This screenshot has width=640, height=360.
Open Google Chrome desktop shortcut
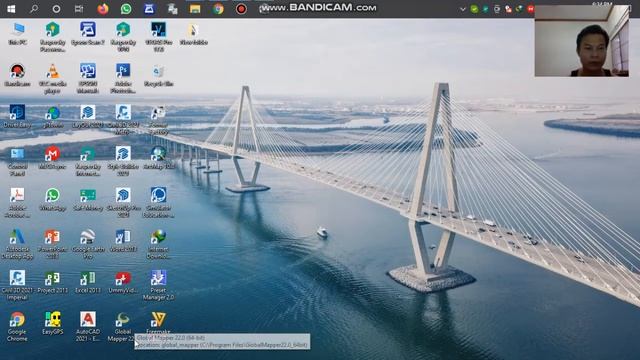(x=17, y=327)
